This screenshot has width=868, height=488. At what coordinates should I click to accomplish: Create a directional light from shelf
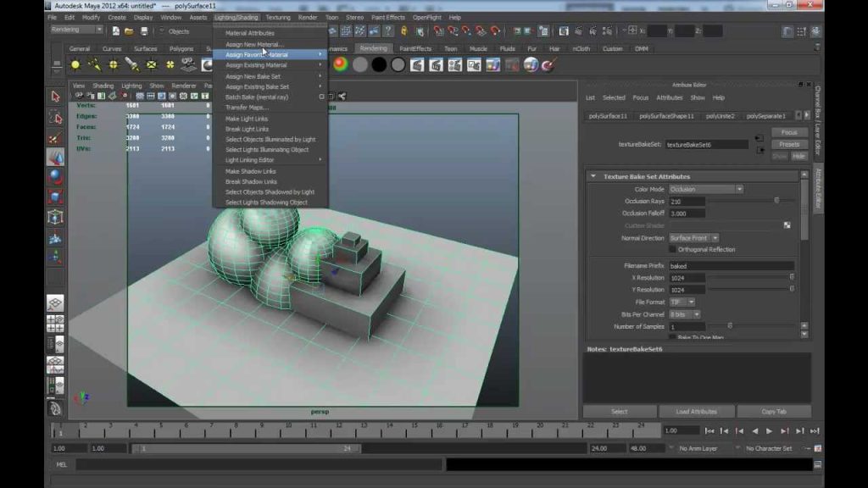click(94, 64)
